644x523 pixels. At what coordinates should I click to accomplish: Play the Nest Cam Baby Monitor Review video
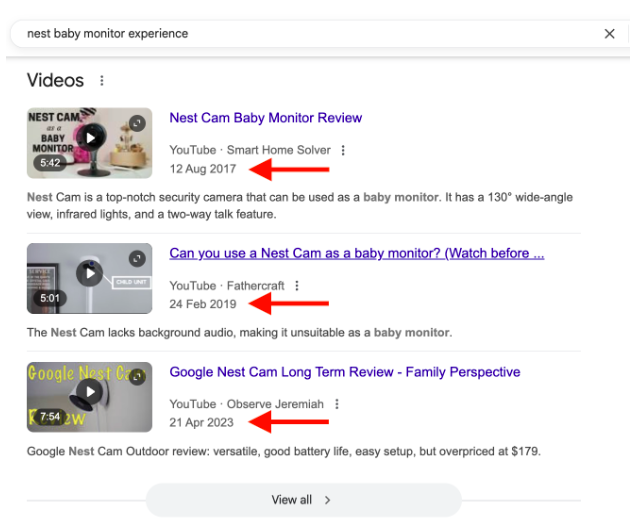point(90,137)
